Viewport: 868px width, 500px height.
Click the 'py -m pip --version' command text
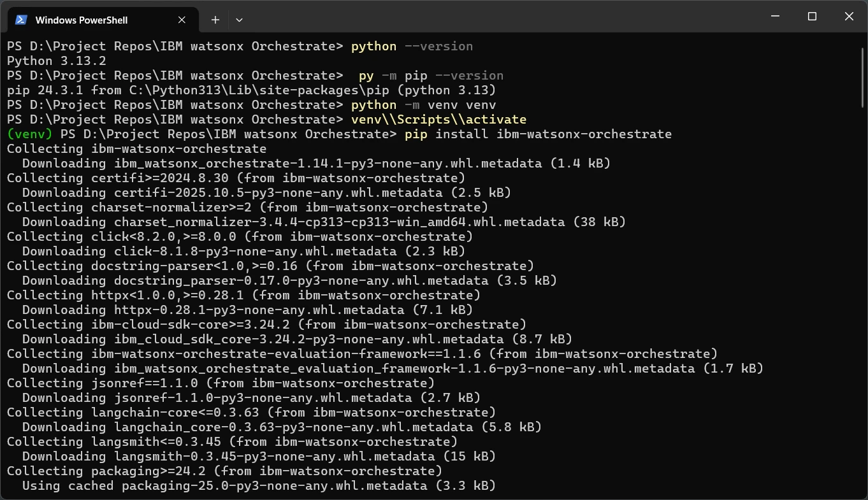(430, 75)
